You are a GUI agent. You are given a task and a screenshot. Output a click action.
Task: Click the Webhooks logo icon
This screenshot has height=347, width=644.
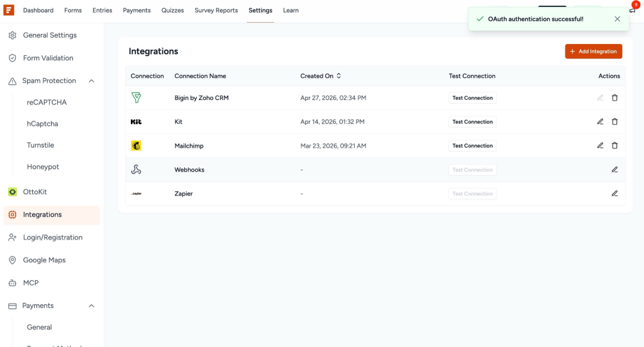click(x=136, y=170)
